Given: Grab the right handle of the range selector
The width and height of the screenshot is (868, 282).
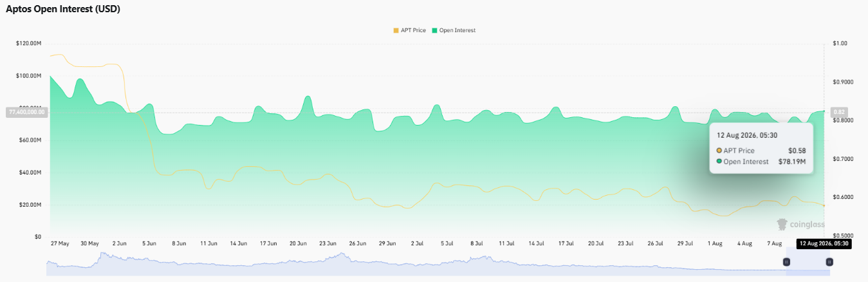Looking at the screenshot, I should click(x=829, y=262).
